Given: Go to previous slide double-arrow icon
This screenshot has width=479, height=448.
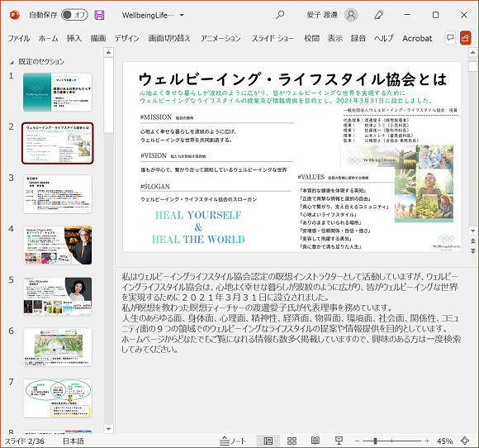Looking at the screenshot, I should [473, 241].
